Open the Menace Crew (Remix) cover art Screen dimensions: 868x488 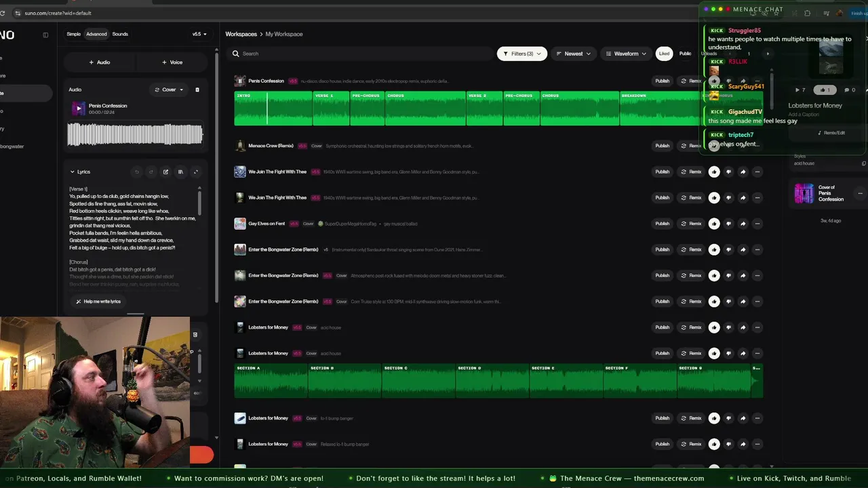click(239, 146)
